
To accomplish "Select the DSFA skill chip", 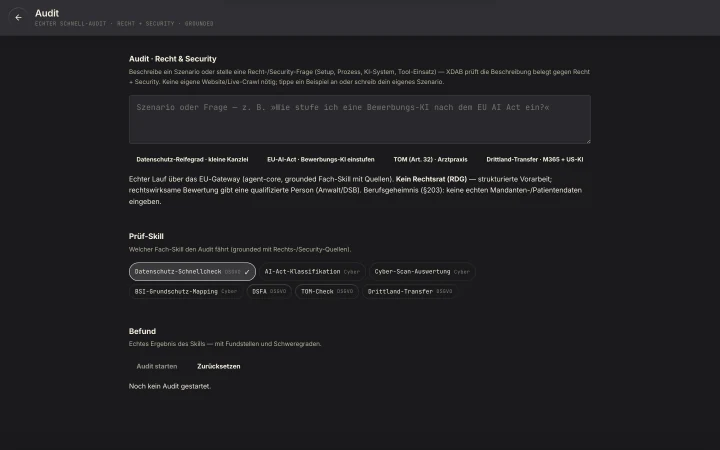I will [x=269, y=292].
